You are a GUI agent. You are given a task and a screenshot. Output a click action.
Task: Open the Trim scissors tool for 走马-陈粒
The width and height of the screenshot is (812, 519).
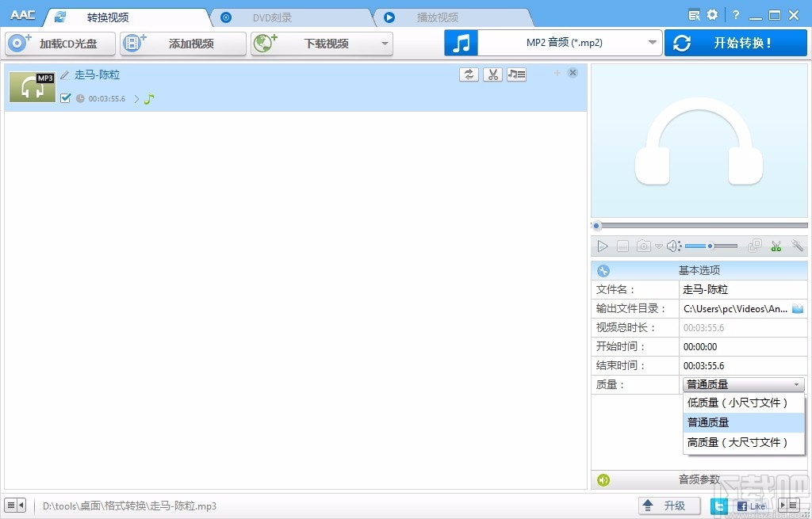(x=492, y=74)
